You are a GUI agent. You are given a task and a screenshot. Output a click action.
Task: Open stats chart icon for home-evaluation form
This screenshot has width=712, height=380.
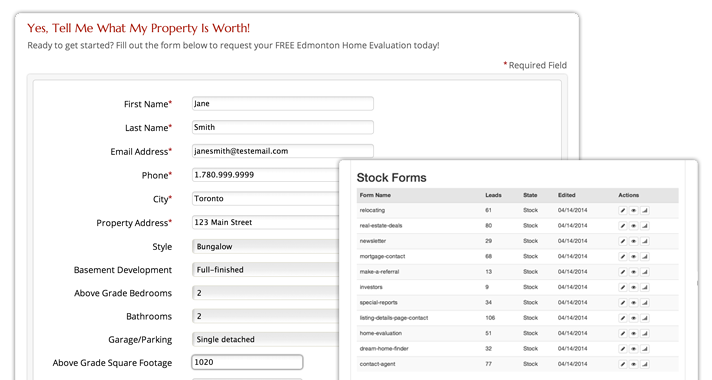645,334
